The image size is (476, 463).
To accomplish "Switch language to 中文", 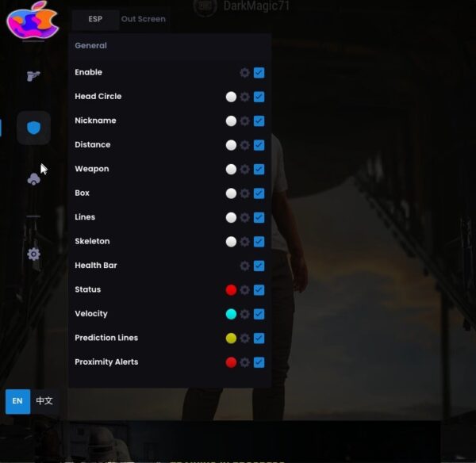I will 44,401.
